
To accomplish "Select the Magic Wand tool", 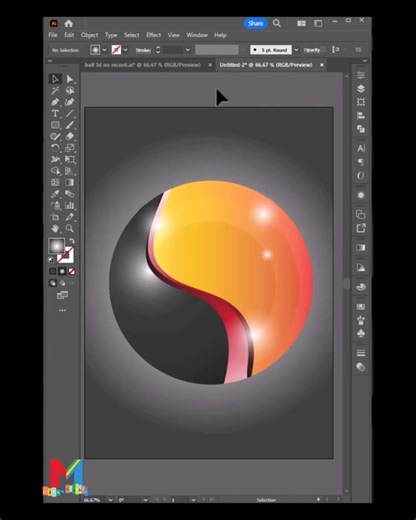I will point(55,90).
